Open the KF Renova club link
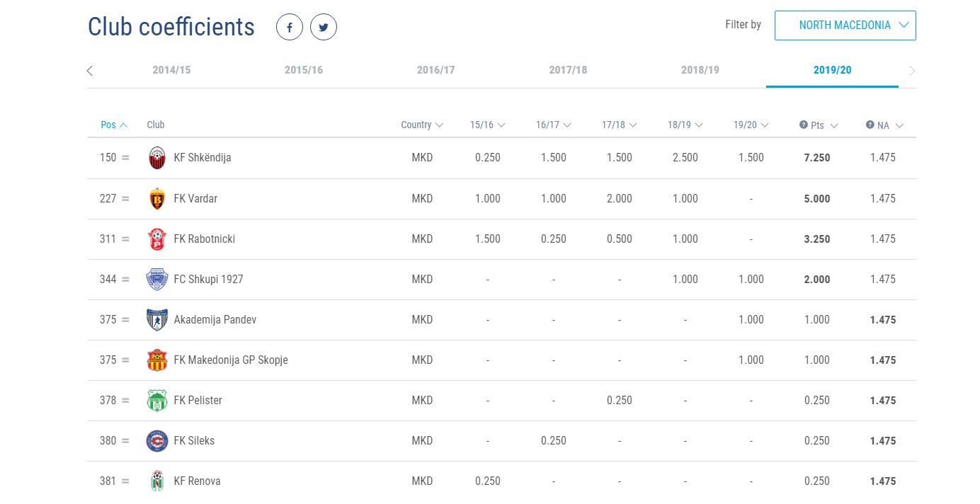Screen dimensions: 980x504 197,481
